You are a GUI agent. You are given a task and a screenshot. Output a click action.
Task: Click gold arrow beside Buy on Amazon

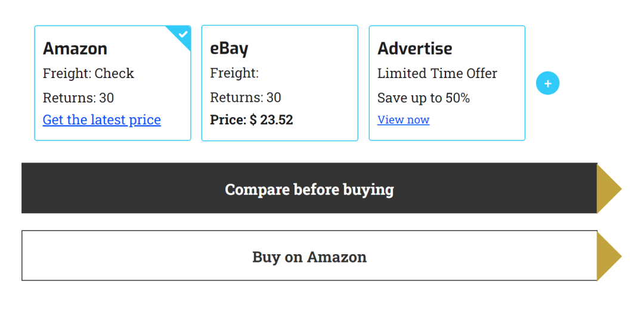tap(607, 256)
